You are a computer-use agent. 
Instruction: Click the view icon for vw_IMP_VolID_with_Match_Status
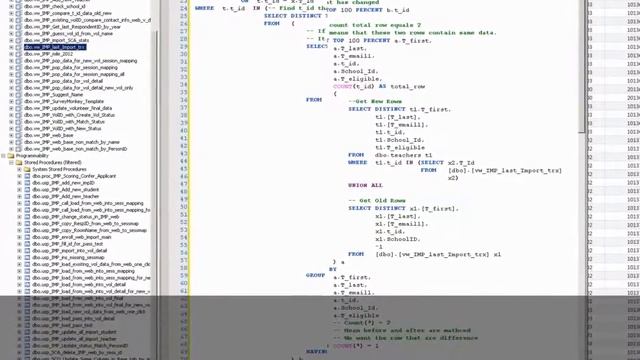tap(18, 122)
